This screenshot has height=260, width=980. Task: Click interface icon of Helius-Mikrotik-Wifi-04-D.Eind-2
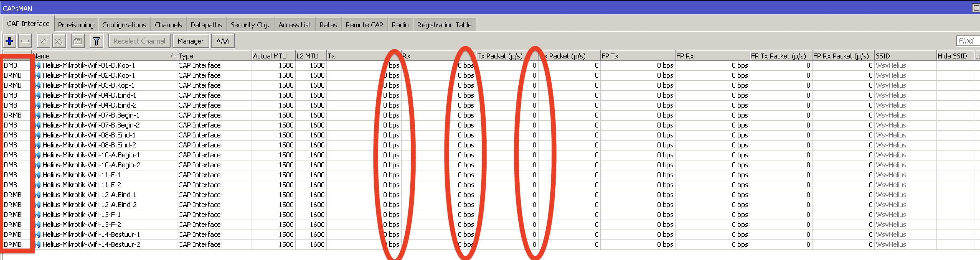pos(38,105)
